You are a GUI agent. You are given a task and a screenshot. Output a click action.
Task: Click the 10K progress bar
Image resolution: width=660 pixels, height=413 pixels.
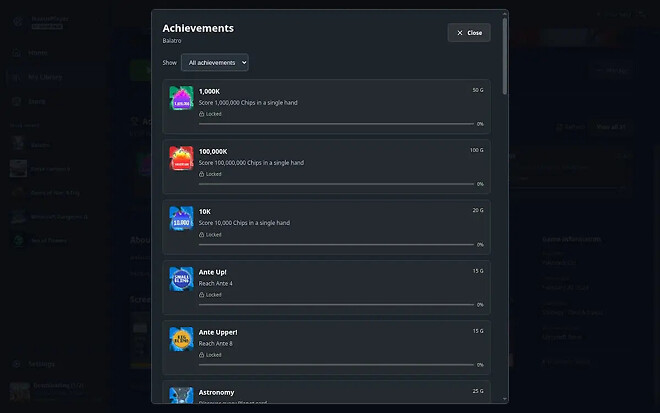pos(336,245)
